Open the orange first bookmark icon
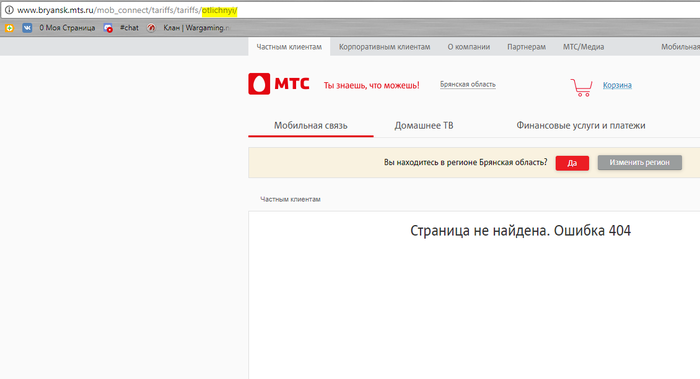This screenshot has height=379, width=700. [x=9, y=28]
